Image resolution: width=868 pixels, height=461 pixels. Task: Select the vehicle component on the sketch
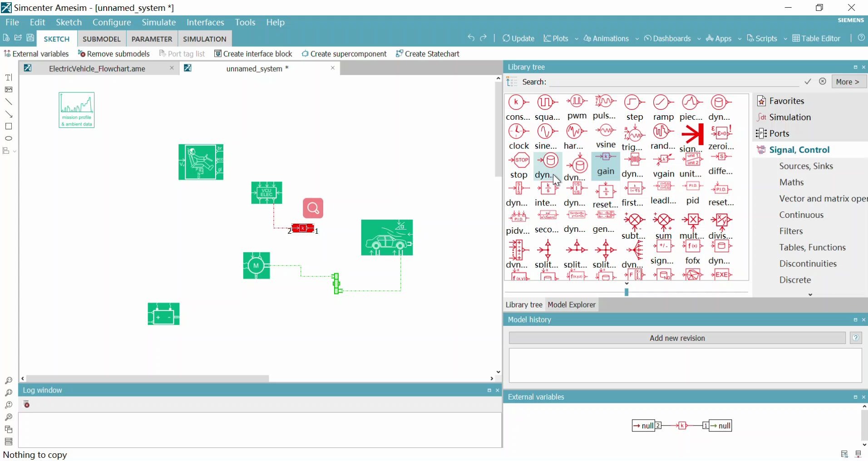pos(387,238)
